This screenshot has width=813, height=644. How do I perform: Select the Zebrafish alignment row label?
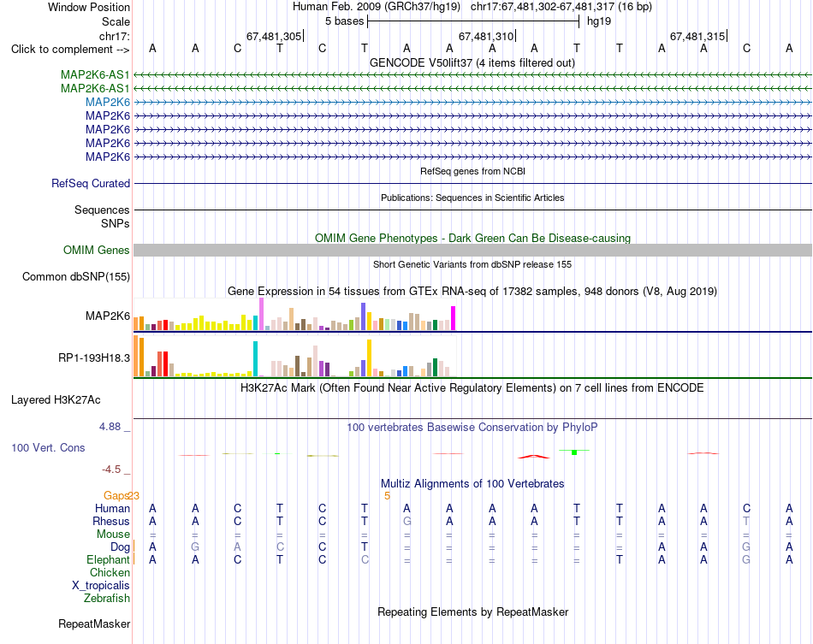coord(107,599)
